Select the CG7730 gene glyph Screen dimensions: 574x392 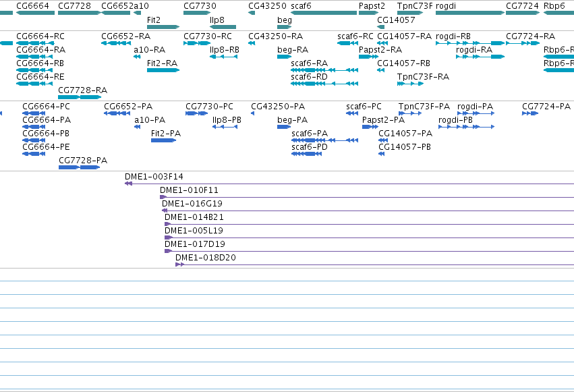197,13
